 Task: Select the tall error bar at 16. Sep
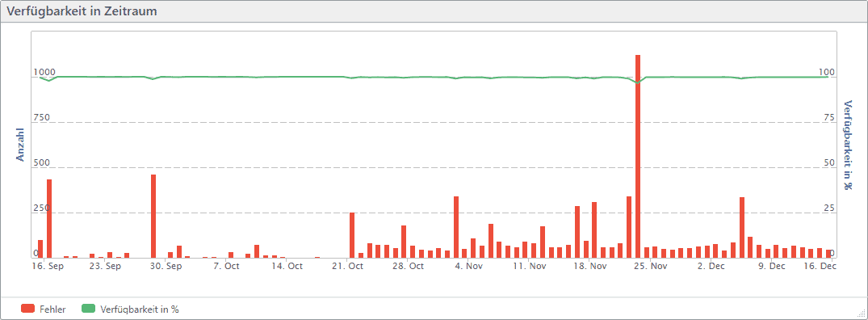pyautogui.click(x=48, y=219)
